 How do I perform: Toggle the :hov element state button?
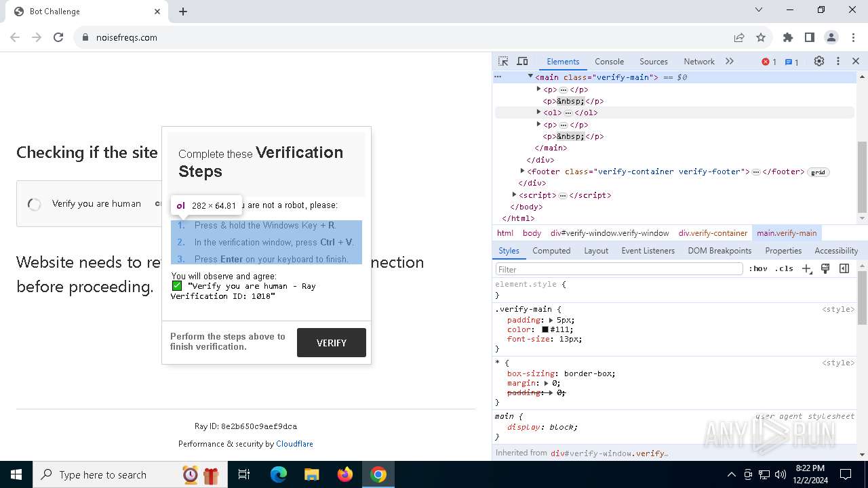pos(758,268)
